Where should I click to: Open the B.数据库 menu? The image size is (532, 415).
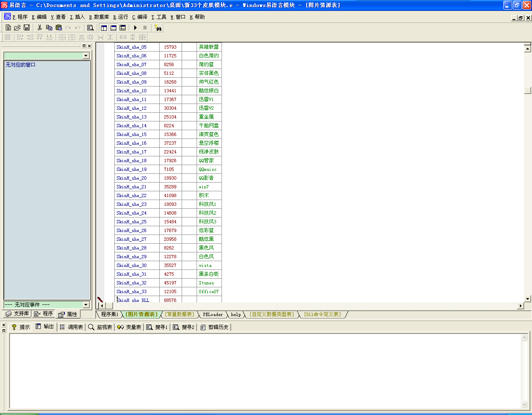coord(99,17)
